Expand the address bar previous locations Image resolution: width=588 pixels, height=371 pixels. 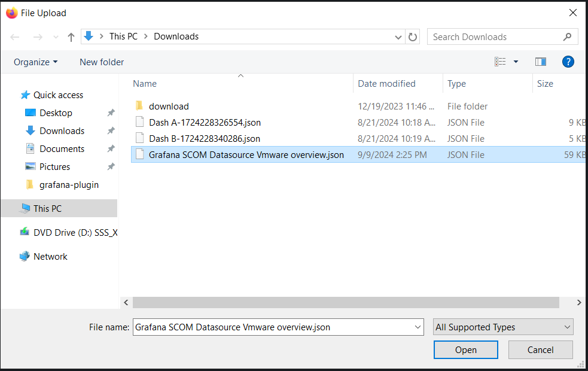pyautogui.click(x=398, y=37)
